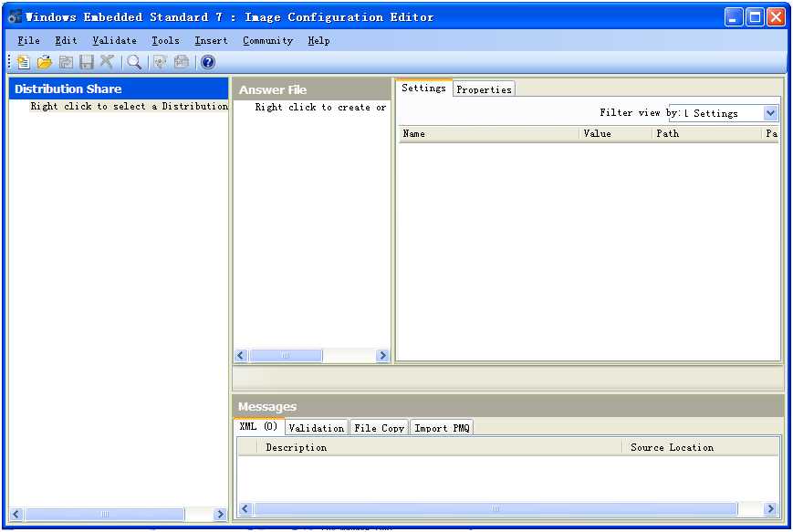793x532 pixels.
Task: Click the Name column header
Action: click(x=489, y=133)
